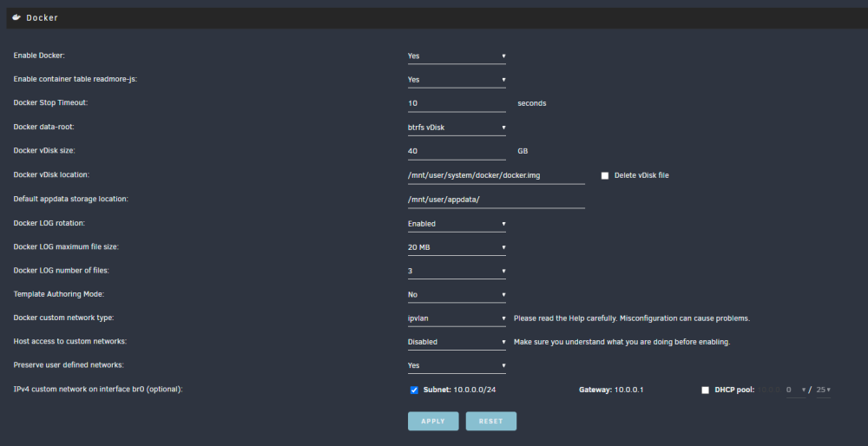The image size is (868, 446).
Task: Check the Delete vDisk file checkbox
Action: (604, 176)
